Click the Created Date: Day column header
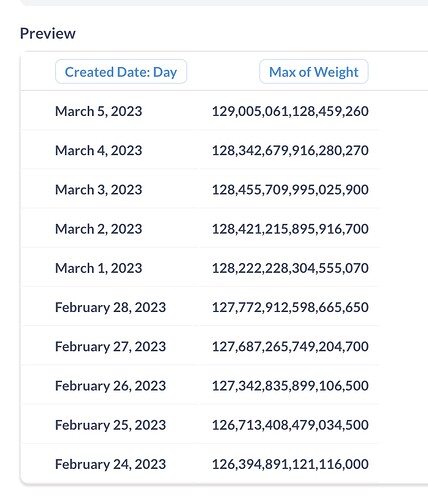 click(x=121, y=72)
